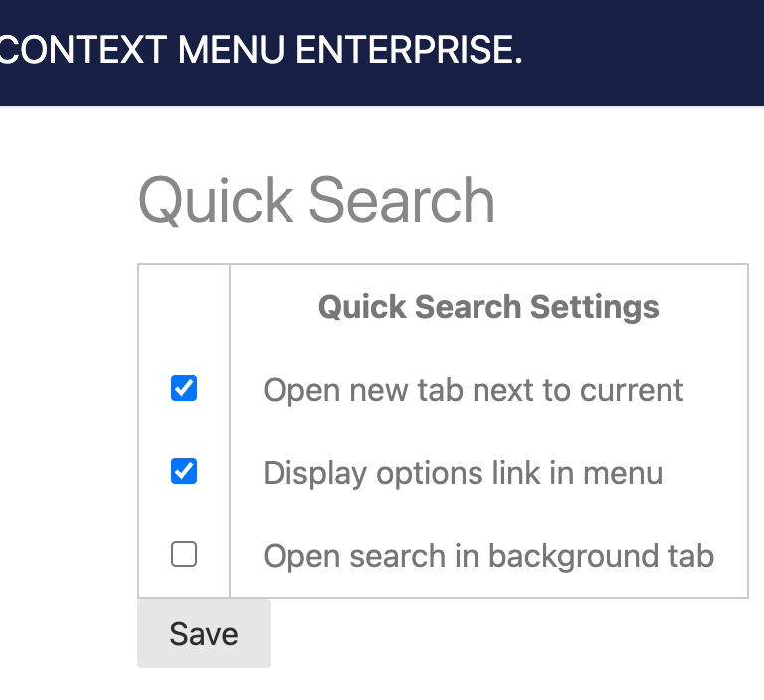Click the word "Settings" in the table header
The height and width of the screenshot is (700, 764).
pyautogui.click(x=595, y=307)
